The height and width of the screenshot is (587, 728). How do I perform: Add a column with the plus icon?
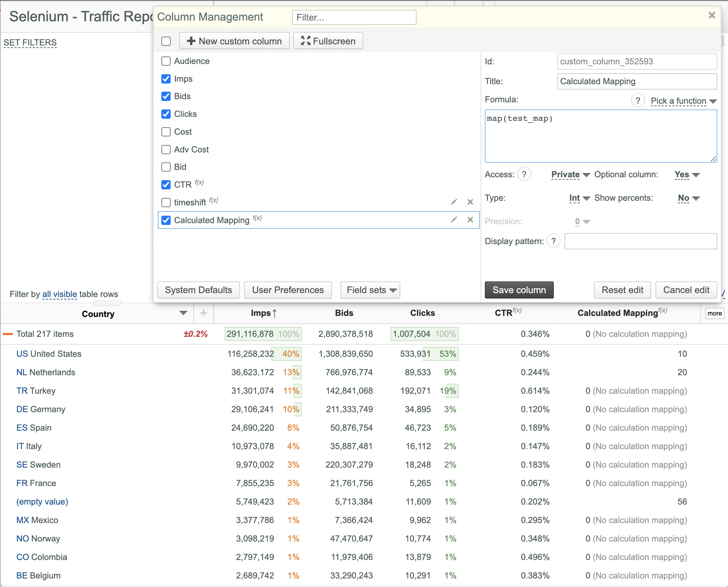(203, 313)
